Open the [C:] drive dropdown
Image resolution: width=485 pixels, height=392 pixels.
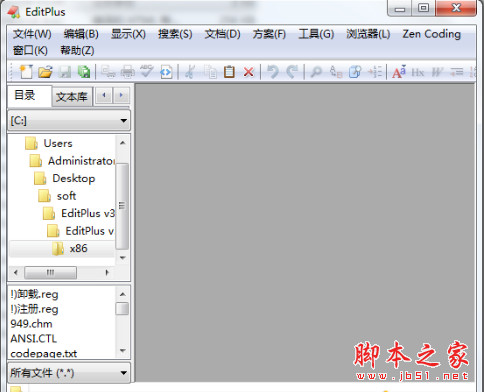click(x=69, y=120)
